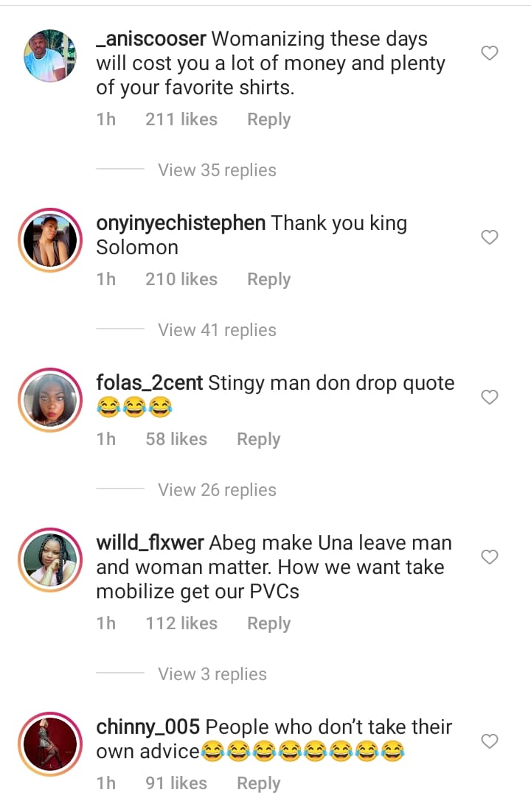Like chinny_005's comment with heart

click(x=489, y=741)
